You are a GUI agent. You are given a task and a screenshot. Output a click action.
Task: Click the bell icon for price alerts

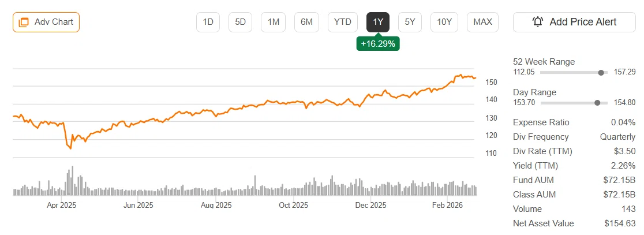pyautogui.click(x=537, y=22)
